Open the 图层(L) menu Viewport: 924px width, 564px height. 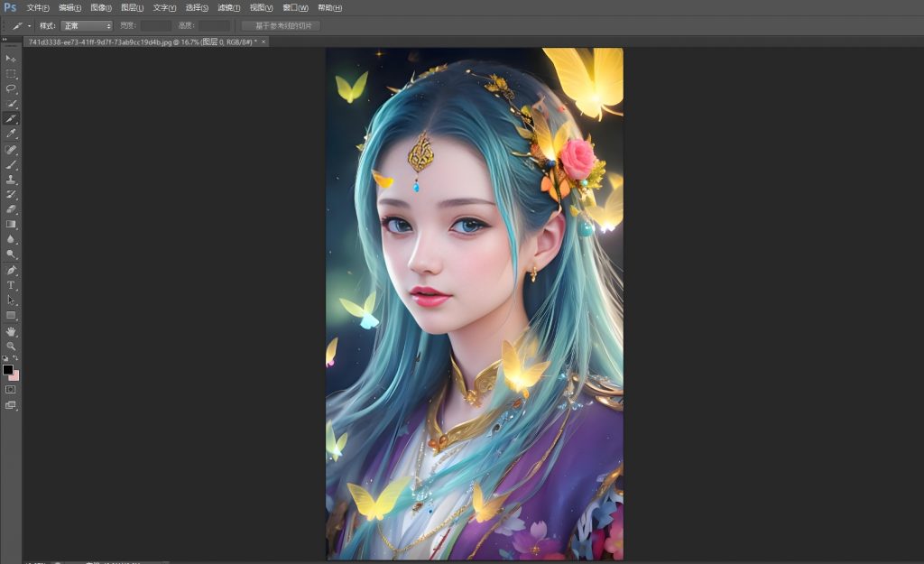coord(132,7)
